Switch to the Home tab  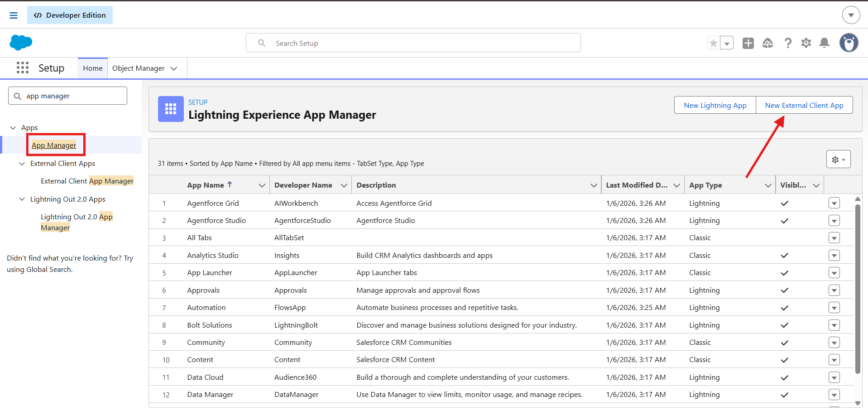click(93, 68)
